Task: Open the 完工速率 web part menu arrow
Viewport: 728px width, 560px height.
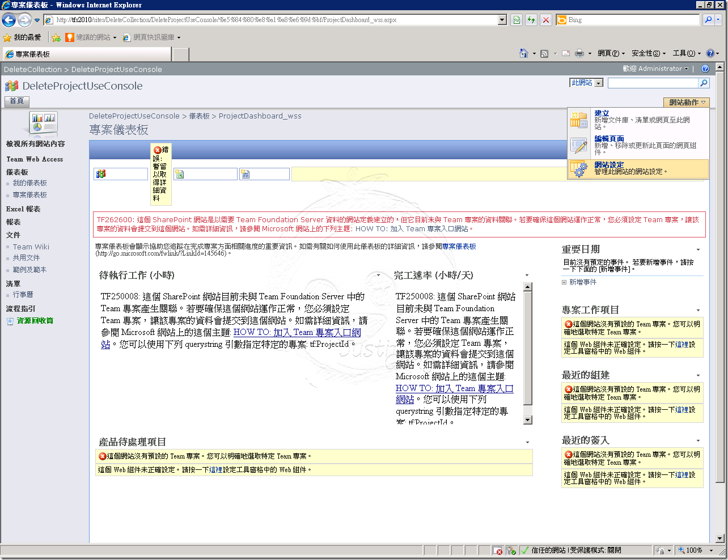Action: coord(527,275)
